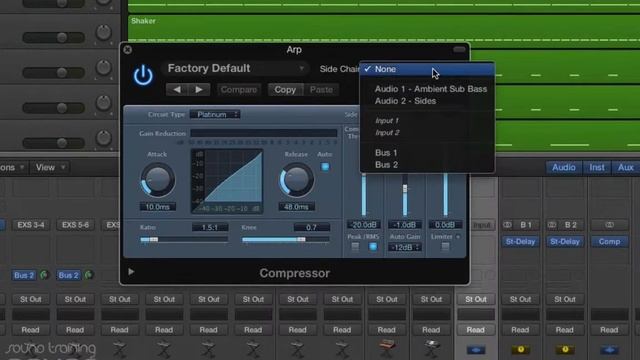Click the Knee 0.7 value field
The height and width of the screenshot is (360, 640).
tap(311, 227)
